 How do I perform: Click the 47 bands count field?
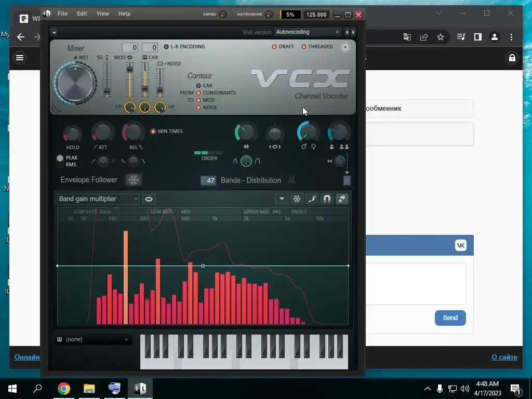click(208, 180)
